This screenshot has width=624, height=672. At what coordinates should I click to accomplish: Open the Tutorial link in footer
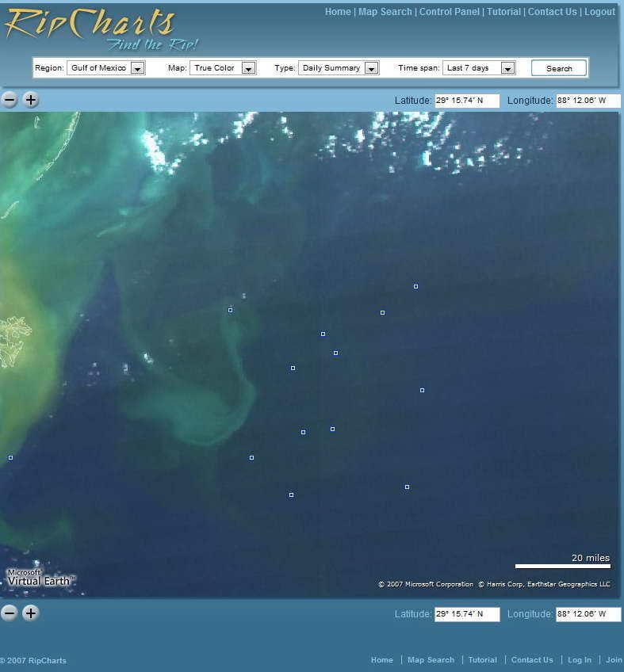(x=482, y=660)
